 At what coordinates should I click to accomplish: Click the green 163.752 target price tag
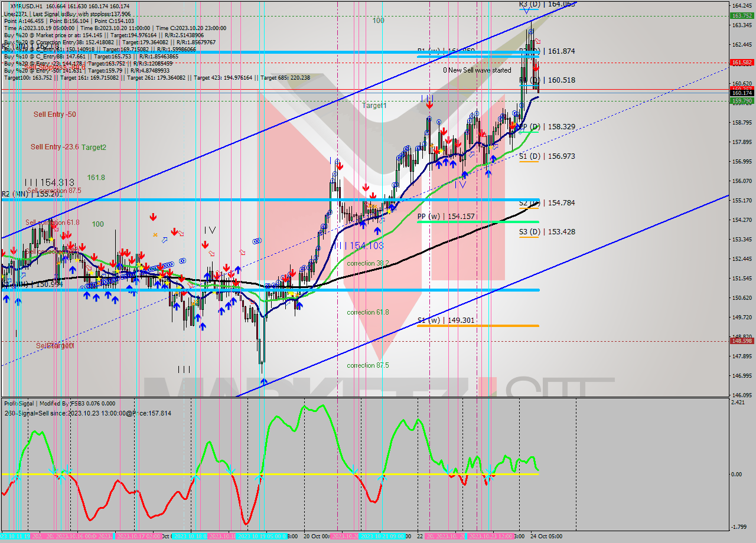pos(741,16)
